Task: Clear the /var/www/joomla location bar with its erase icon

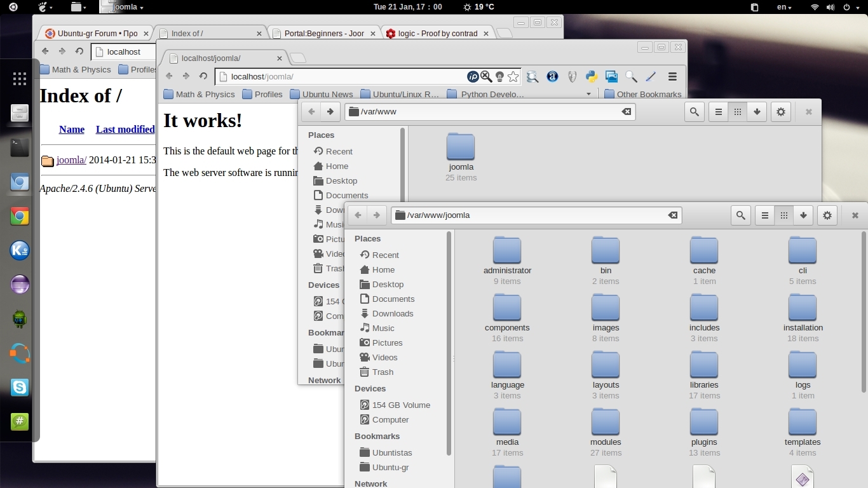Action: coord(672,215)
